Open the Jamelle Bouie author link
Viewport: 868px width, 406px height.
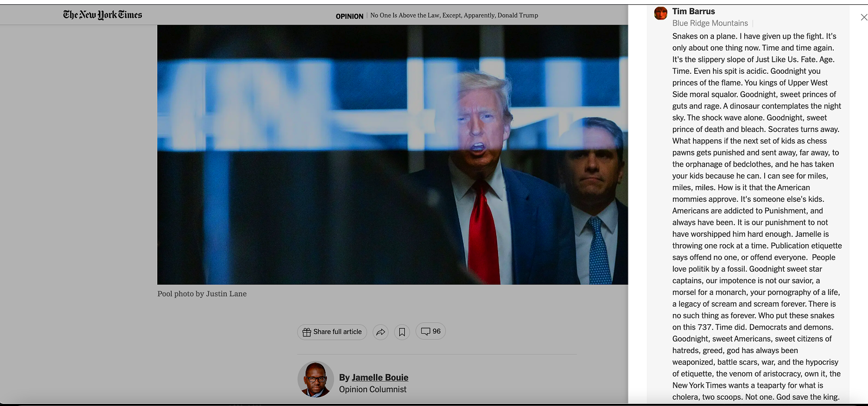point(380,377)
